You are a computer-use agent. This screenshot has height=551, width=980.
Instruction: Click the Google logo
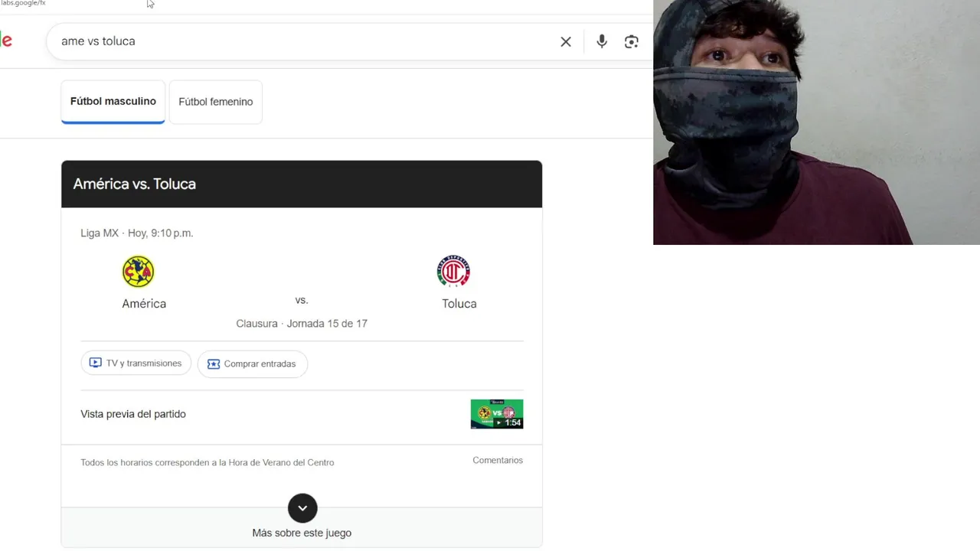(6, 41)
